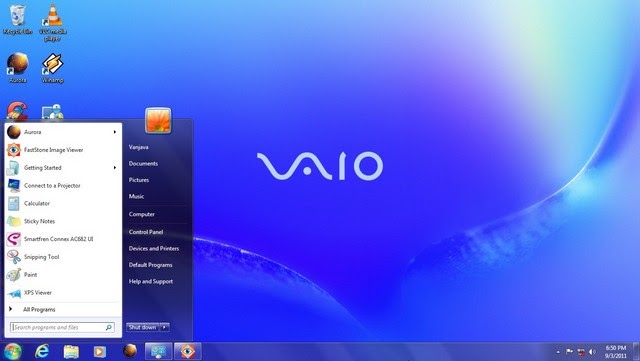Open XPS Viewer from Start menu
This screenshot has height=361, width=640.
point(63,293)
